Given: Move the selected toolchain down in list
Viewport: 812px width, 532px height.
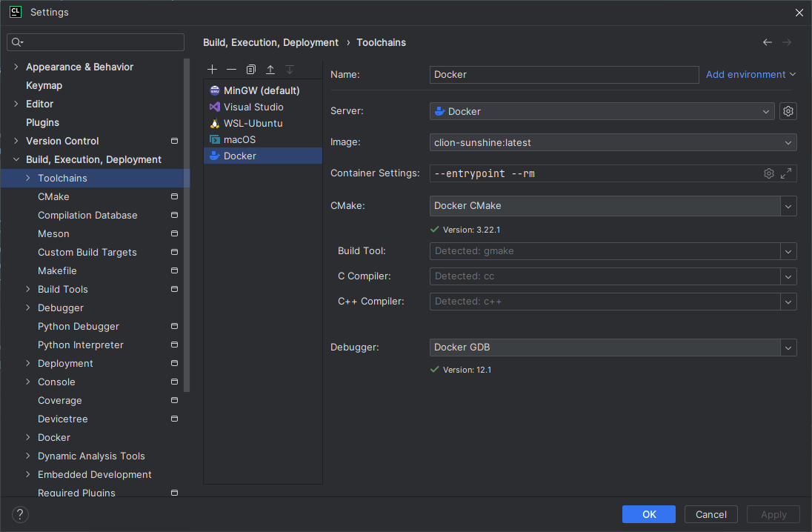Looking at the screenshot, I should (290, 69).
